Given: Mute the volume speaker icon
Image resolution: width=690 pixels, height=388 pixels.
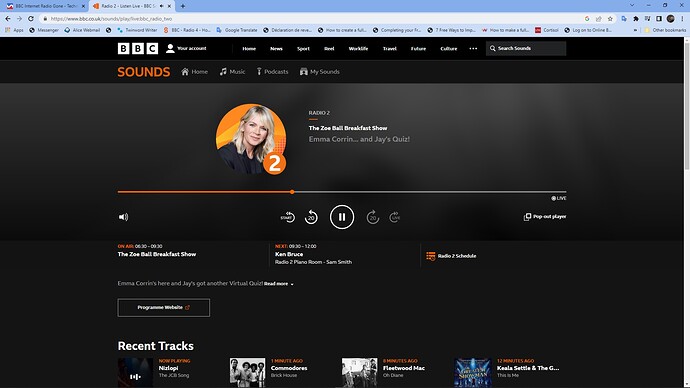Looking at the screenshot, I should [x=124, y=217].
